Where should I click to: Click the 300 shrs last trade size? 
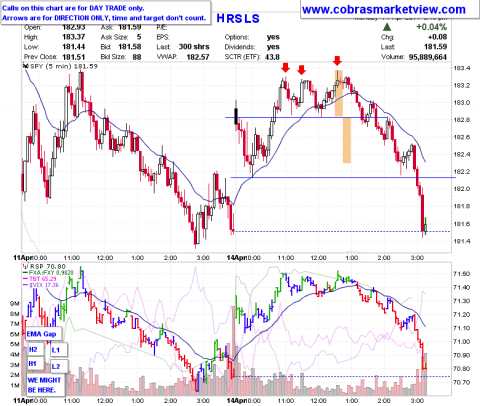pyautogui.click(x=194, y=47)
